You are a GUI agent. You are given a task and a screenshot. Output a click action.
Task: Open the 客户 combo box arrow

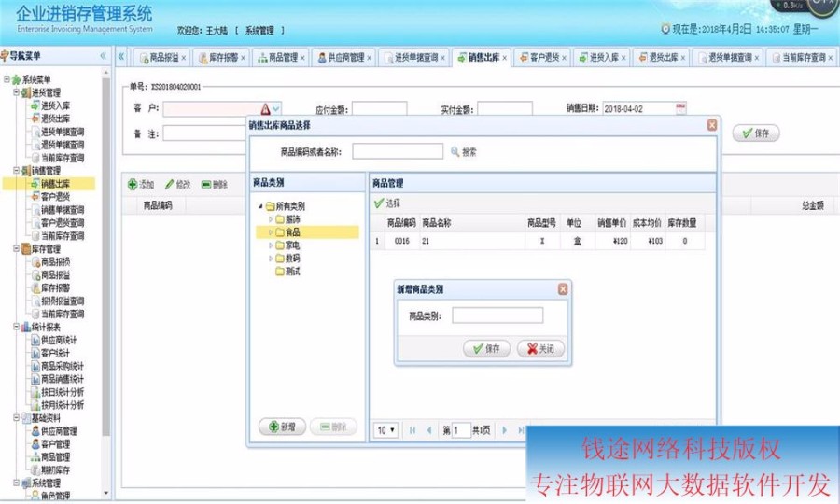click(x=276, y=108)
